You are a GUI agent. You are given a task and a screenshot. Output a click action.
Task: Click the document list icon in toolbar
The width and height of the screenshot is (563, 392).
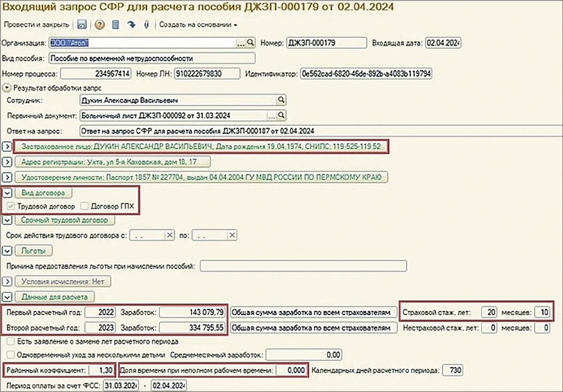point(115,24)
